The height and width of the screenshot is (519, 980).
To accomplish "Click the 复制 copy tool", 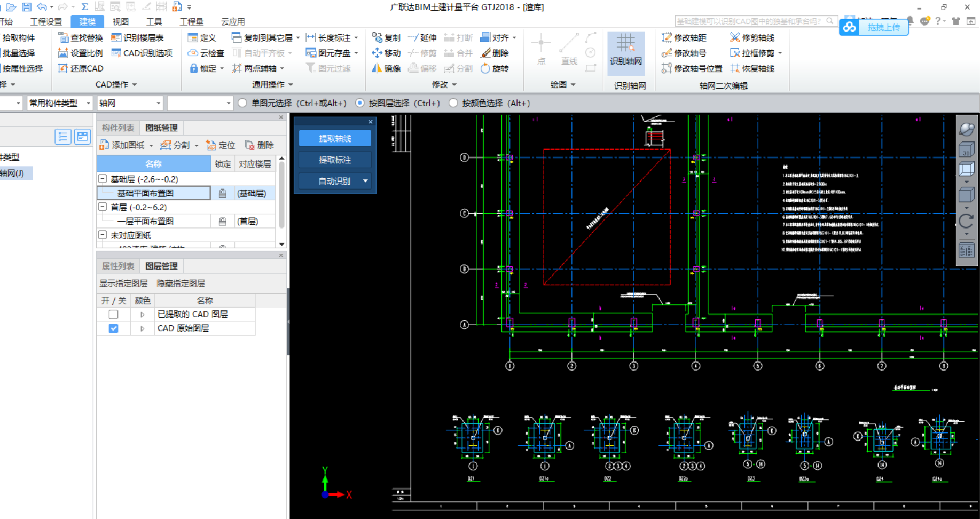I will point(386,37).
